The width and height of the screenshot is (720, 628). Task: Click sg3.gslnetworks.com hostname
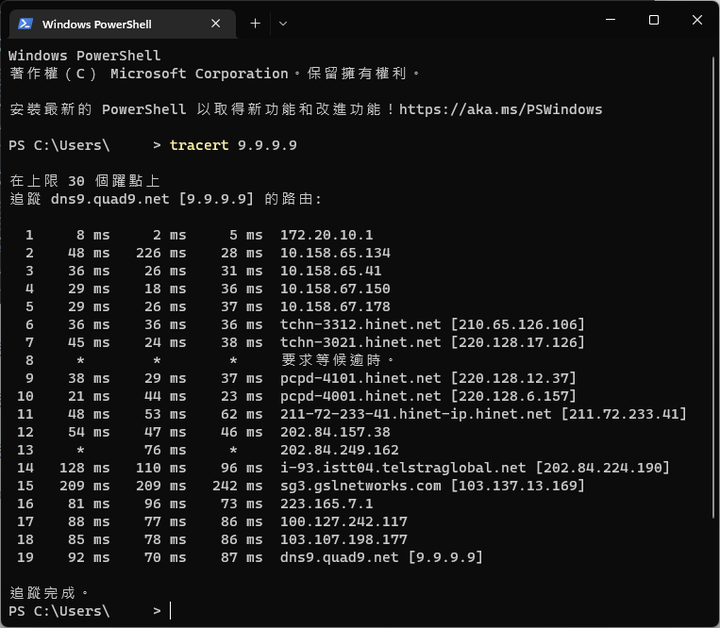coord(360,486)
